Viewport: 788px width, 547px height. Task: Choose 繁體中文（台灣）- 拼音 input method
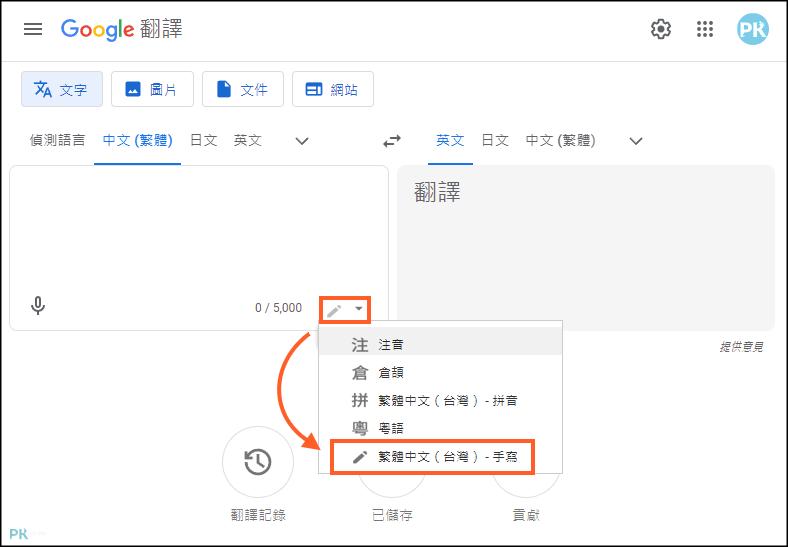pyautogui.click(x=440, y=401)
